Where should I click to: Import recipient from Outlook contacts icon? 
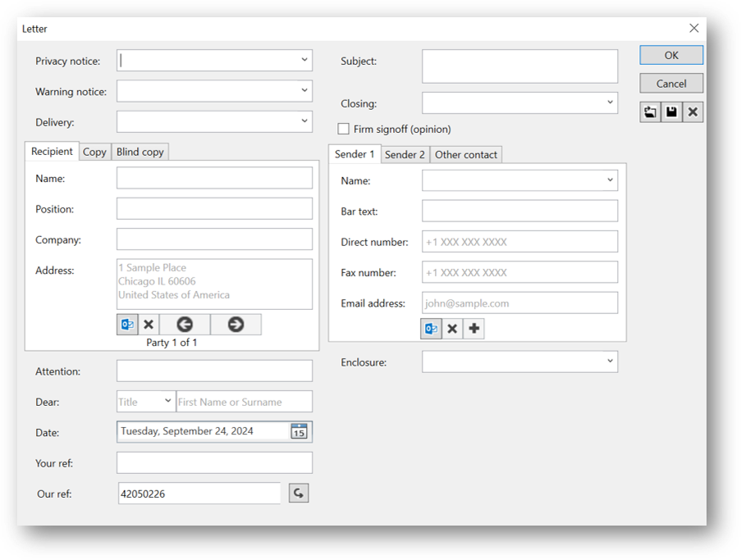pos(127,325)
